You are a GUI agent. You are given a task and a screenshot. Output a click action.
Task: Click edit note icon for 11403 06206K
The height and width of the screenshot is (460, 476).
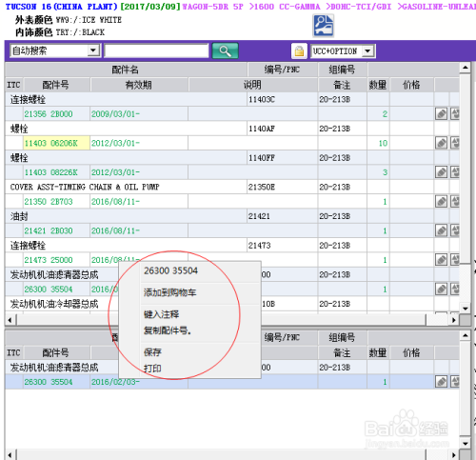coord(441,143)
